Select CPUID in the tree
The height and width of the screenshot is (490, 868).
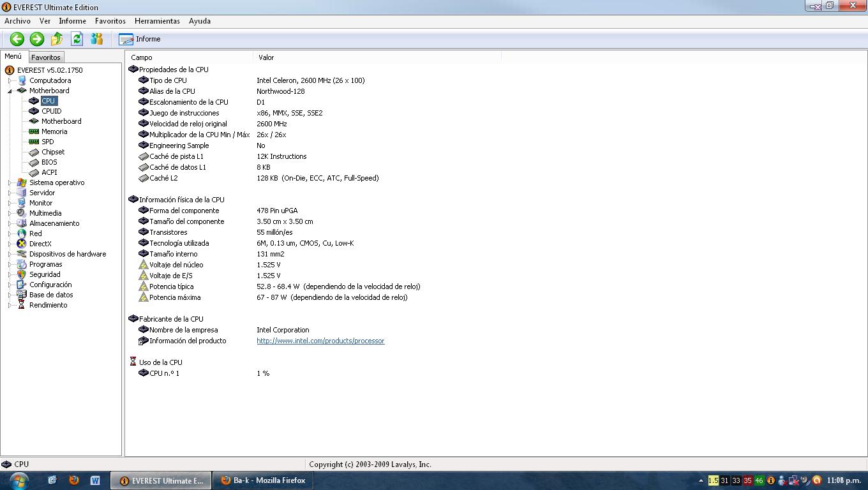(x=51, y=111)
